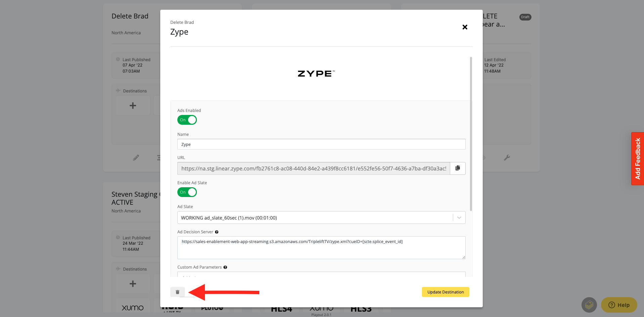Click chevron arrow of Ad Slate selector
The width and height of the screenshot is (644, 317).
(459, 218)
